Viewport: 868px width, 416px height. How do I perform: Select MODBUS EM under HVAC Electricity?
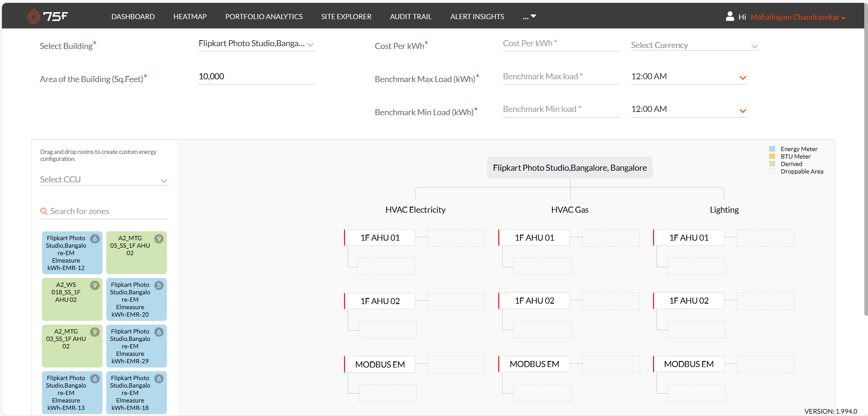point(380,365)
